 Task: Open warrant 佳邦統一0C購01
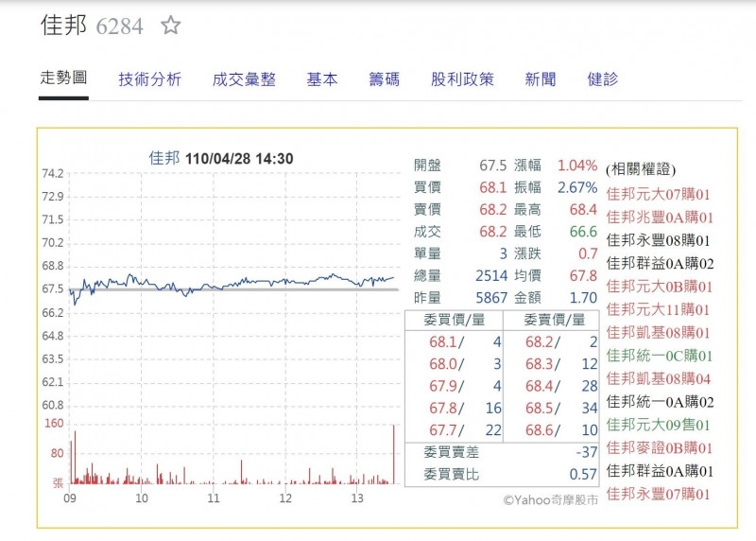pos(659,356)
